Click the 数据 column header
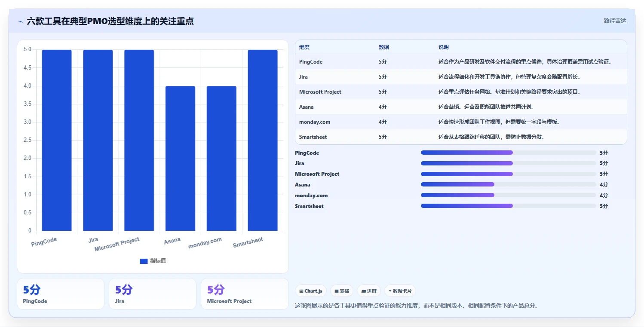644x327 pixels. point(384,47)
